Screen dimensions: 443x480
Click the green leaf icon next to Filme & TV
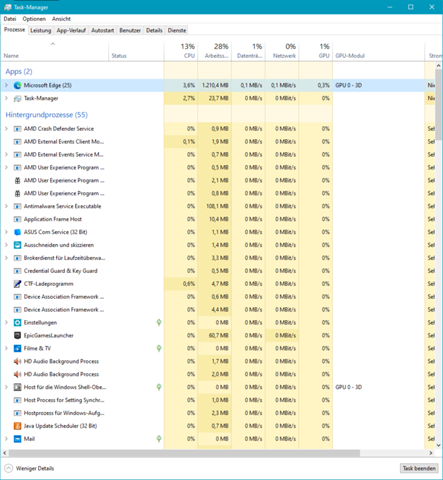click(x=159, y=348)
